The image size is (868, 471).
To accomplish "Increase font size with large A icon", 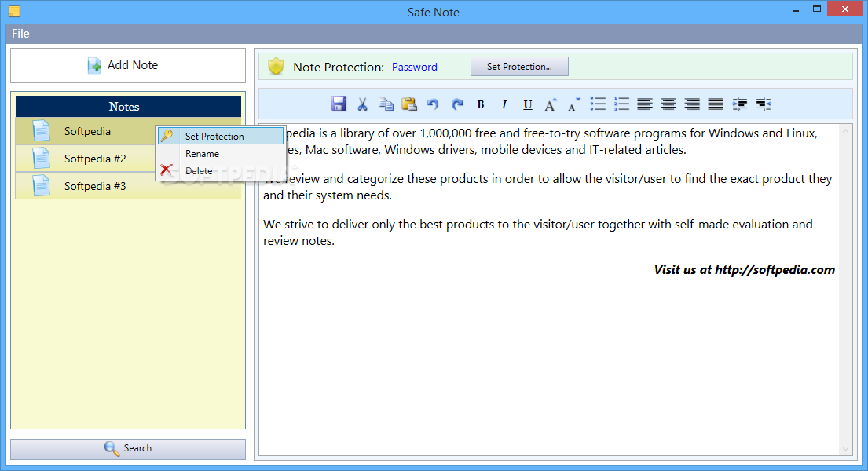I will pyautogui.click(x=551, y=104).
